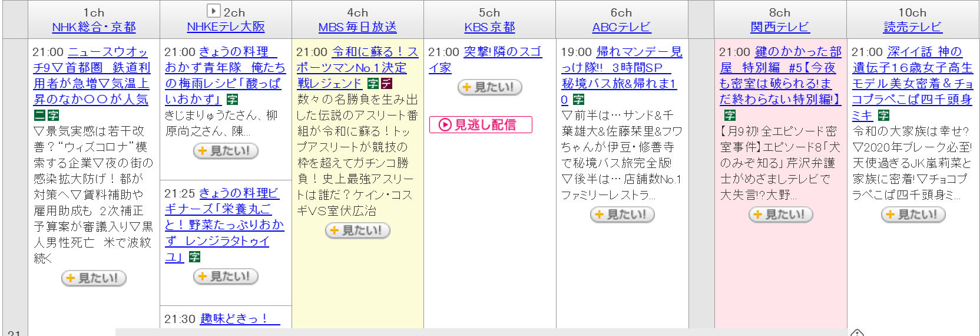
Task: Click the 見逃し配信 catch-up streaming button
Action: [481, 124]
